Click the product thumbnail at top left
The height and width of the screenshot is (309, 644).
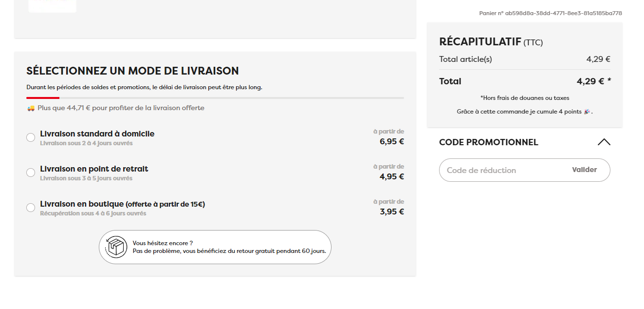(52, 6)
